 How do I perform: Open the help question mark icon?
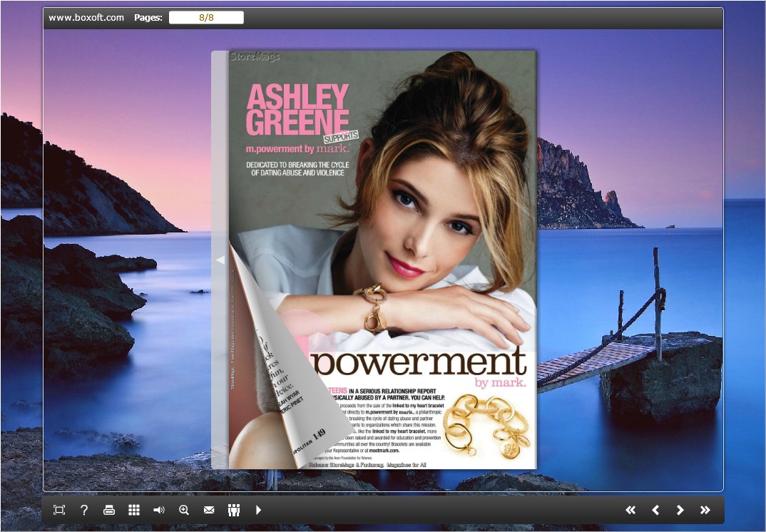[84, 510]
